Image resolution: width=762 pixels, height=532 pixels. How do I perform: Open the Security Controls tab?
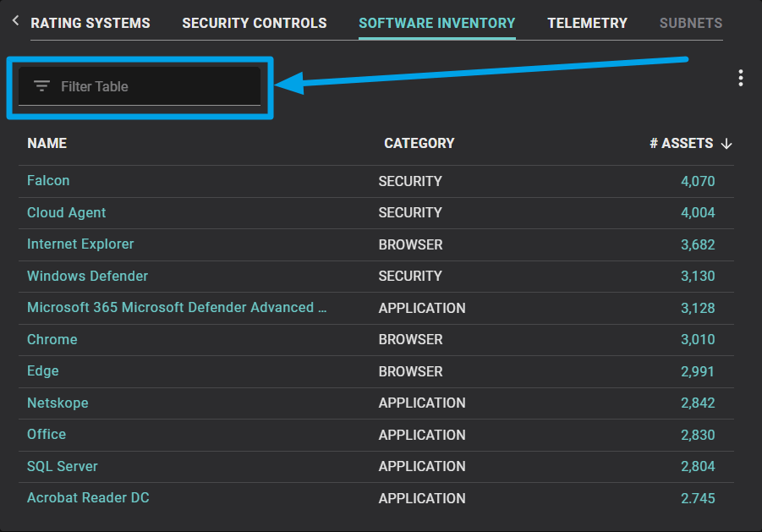[x=254, y=23]
